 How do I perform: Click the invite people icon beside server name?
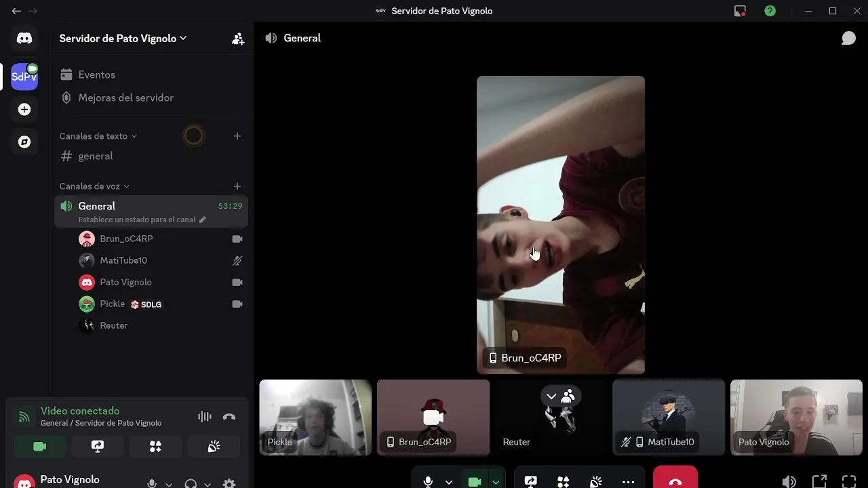pyautogui.click(x=238, y=39)
